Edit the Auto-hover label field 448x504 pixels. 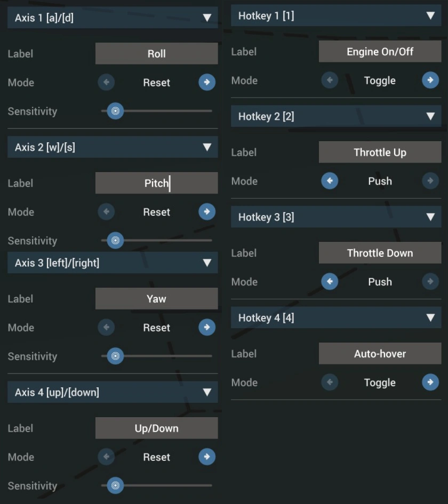(x=380, y=354)
